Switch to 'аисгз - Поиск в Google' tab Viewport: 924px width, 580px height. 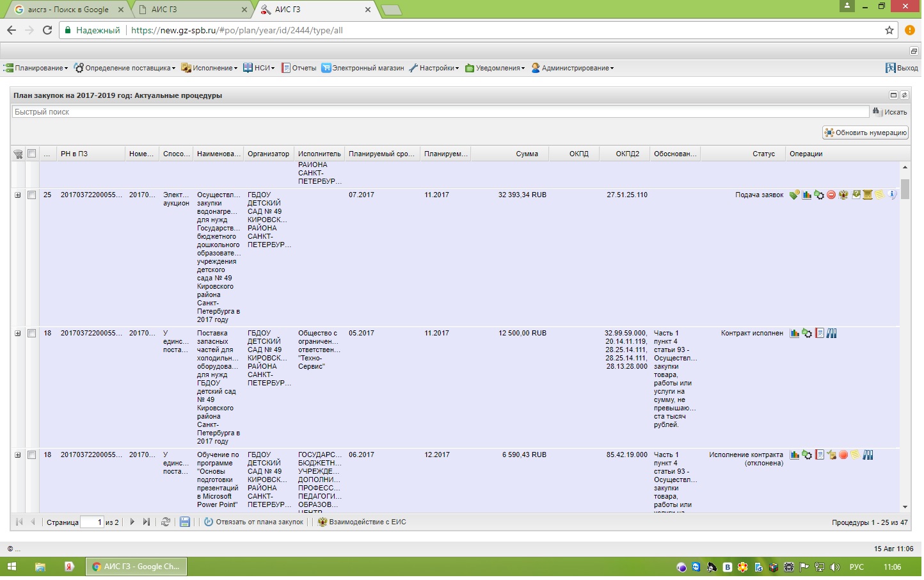[68, 10]
